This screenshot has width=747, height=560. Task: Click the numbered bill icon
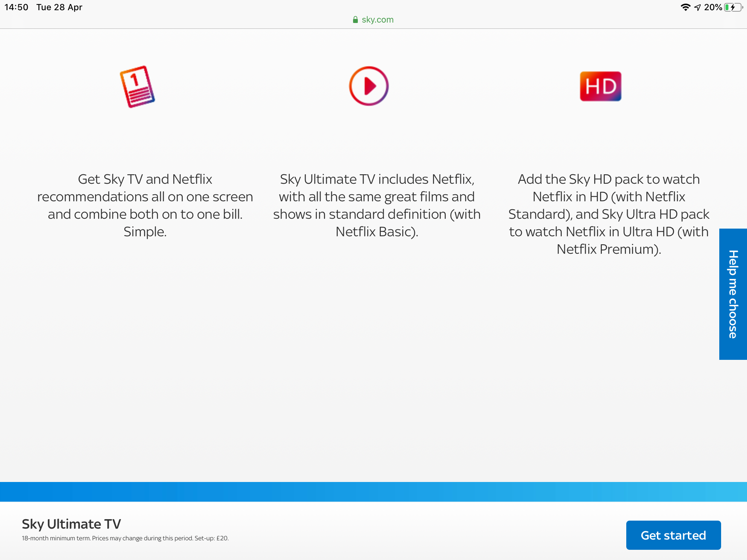138,87
